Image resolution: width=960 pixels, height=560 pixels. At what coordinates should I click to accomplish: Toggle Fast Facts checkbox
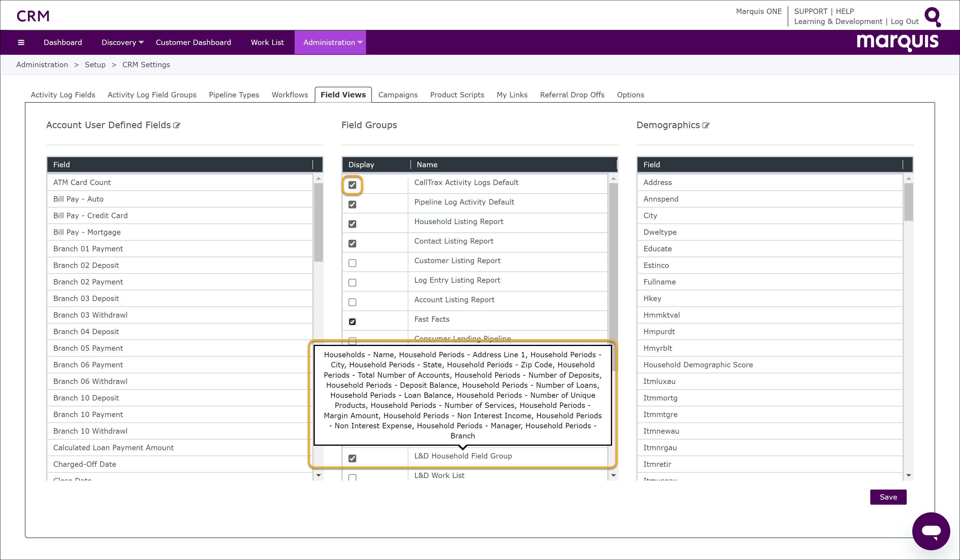click(352, 322)
